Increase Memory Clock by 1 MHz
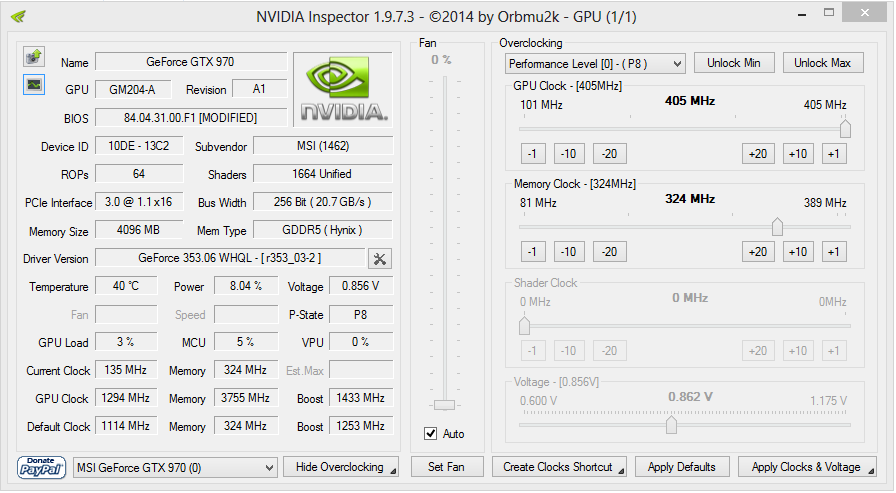The width and height of the screenshot is (896, 493). (x=834, y=252)
